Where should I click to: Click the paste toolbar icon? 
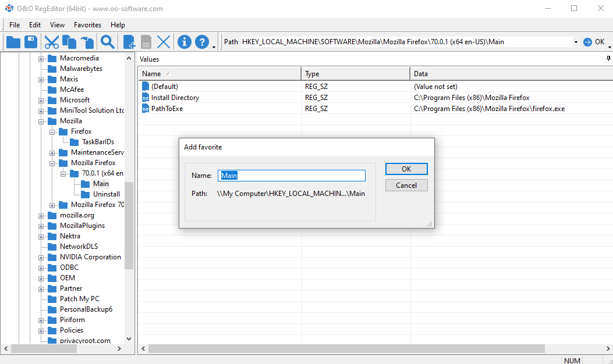(x=87, y=42)
